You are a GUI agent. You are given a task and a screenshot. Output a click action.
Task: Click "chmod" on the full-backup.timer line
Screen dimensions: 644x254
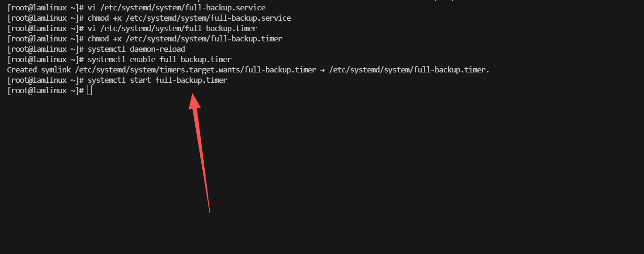tap(98, 39)
